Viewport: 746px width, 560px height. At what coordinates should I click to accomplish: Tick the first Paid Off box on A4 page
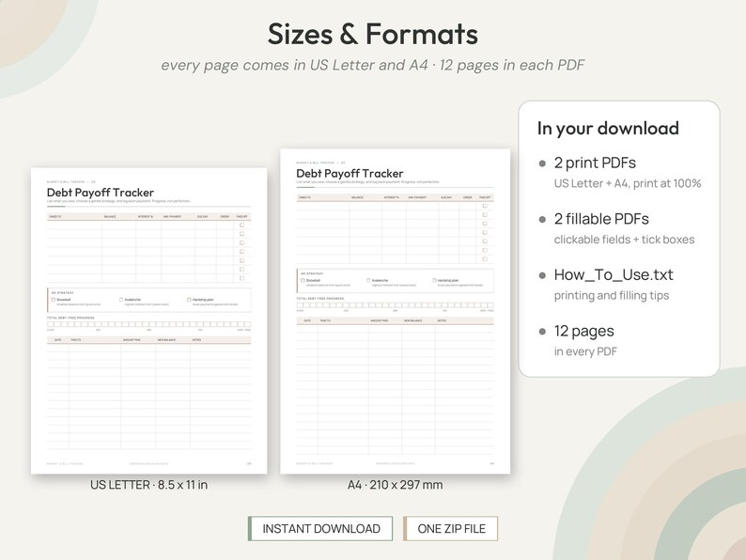(486, 206)
